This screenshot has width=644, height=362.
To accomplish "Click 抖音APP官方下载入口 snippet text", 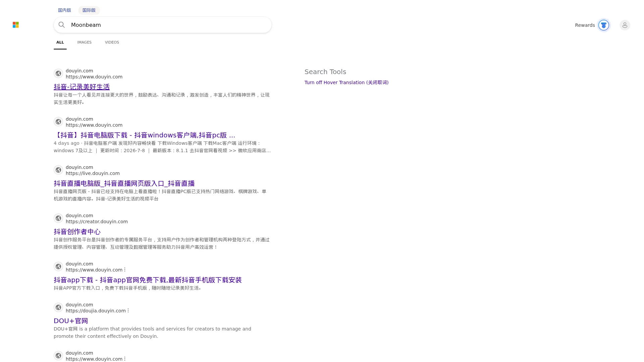I will (128, 288).
